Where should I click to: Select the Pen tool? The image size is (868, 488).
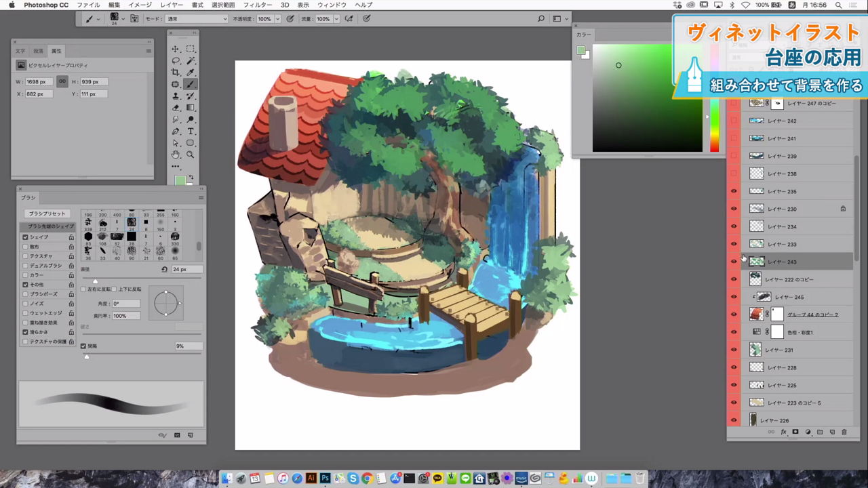point(176,131)
